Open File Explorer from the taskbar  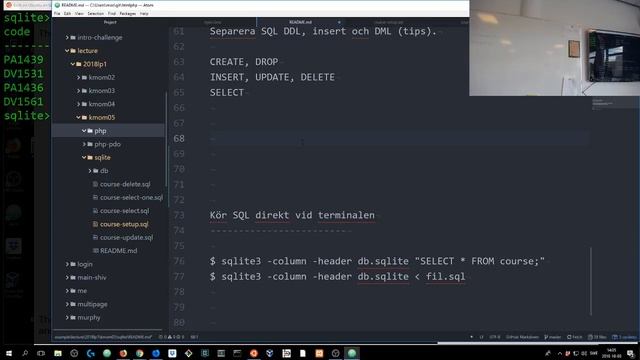58,353
